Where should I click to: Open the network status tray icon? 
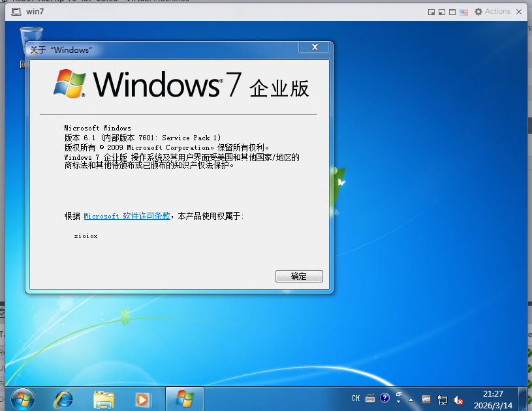coord(443,399)
